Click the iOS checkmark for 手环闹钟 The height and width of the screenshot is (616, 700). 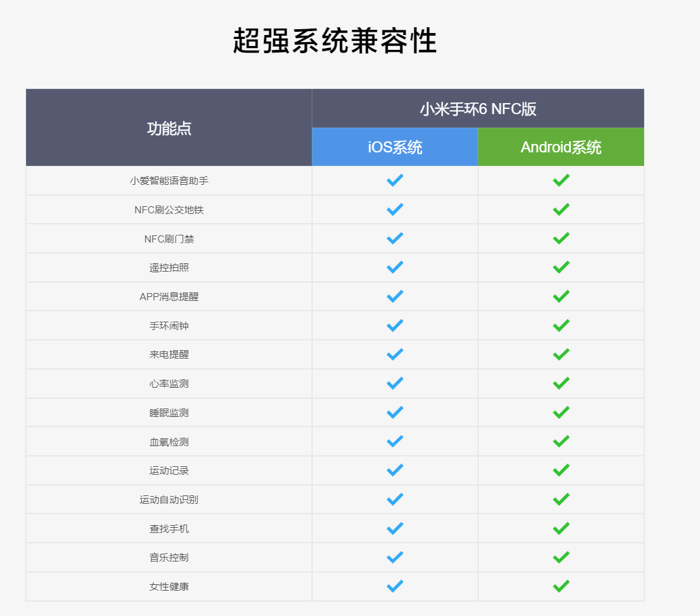394,325
